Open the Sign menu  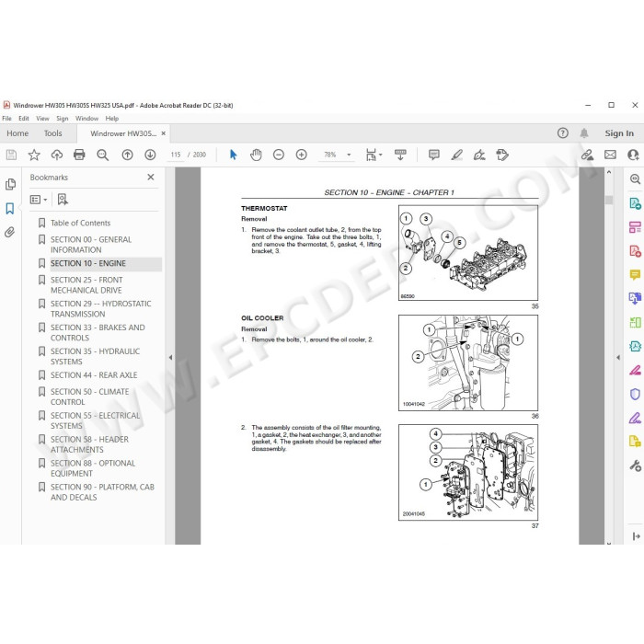[x=63, y=119]
